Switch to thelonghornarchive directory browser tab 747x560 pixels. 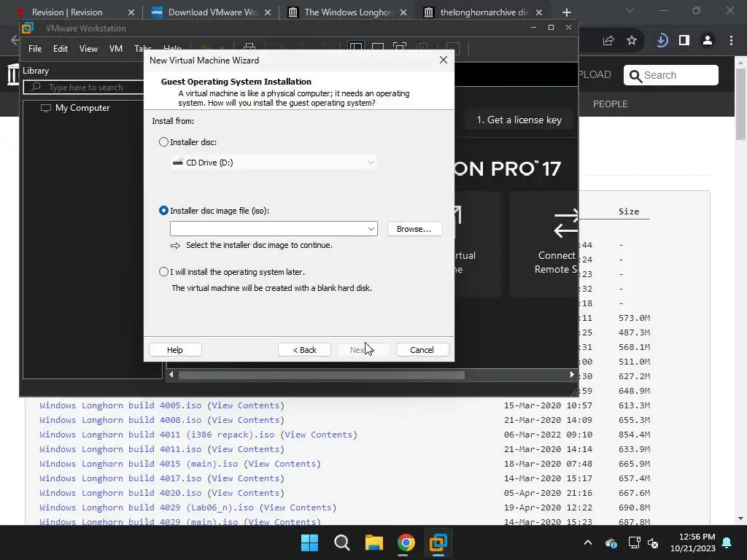[483, 12]
